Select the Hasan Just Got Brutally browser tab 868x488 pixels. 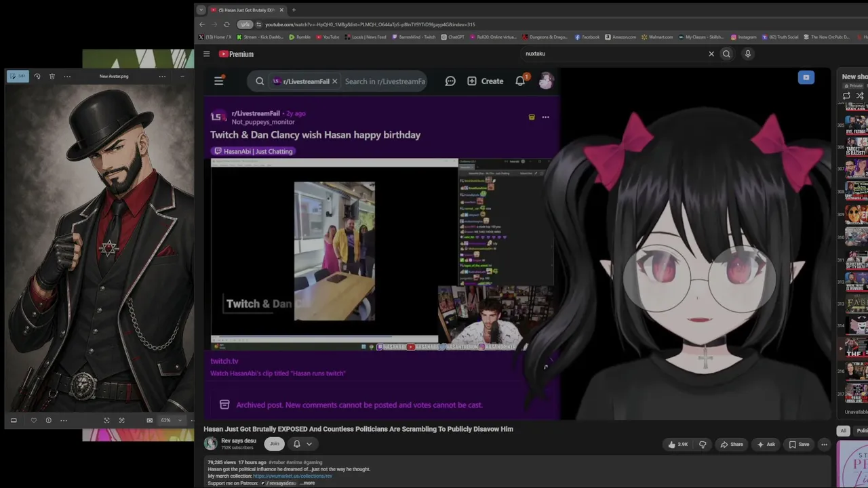245,10
